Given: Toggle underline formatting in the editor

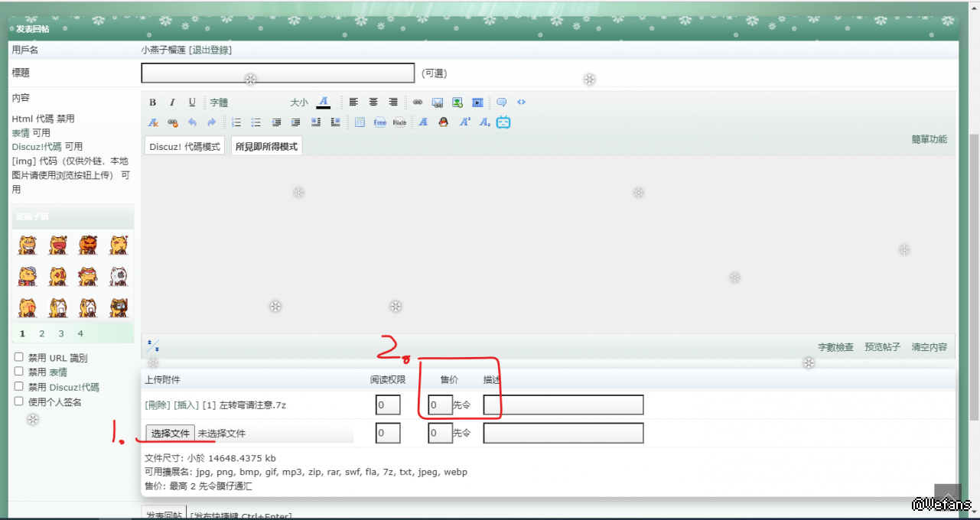Looking at the screenshot, I should pos(192,102).
